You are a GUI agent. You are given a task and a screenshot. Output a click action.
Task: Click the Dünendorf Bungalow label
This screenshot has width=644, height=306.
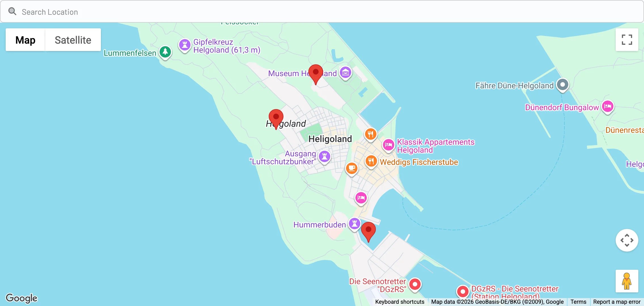pos(562,107)
